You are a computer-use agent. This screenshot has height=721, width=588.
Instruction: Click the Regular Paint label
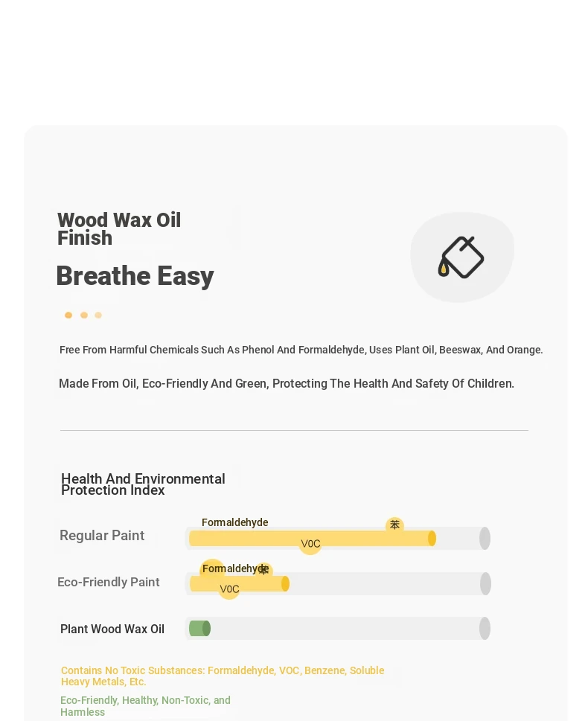[102, 535]
